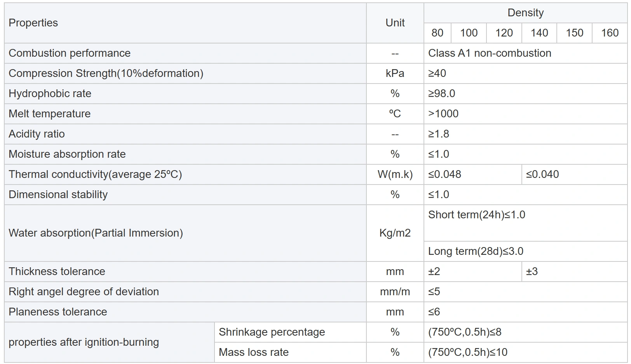Select the Hydrophobic rate row label
The image size is (631, 364).
pyautogui.click(x=50, y=94)
